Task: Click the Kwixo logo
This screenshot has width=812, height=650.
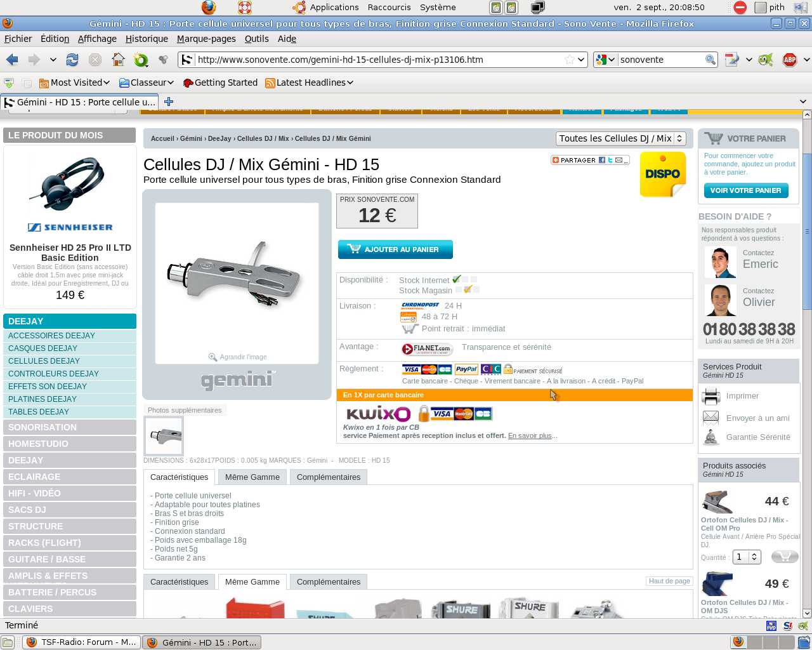Action: [378, 414]
